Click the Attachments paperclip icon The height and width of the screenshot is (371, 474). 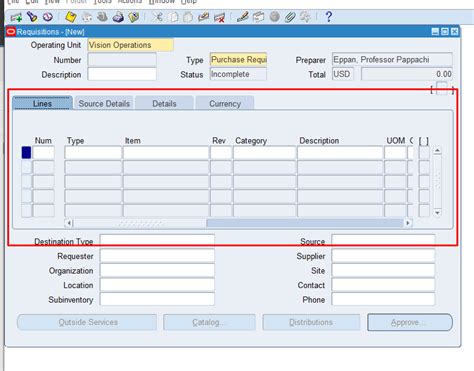pyautogui.click(x=290, y=17)
